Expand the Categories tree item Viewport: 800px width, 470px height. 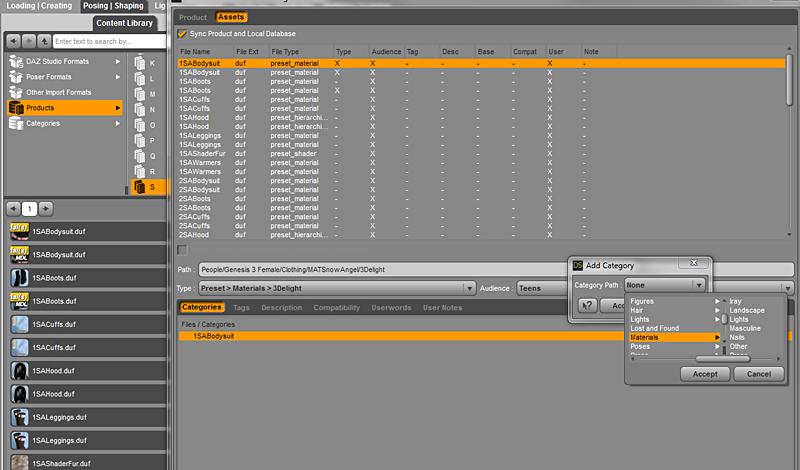click(118, 123)
